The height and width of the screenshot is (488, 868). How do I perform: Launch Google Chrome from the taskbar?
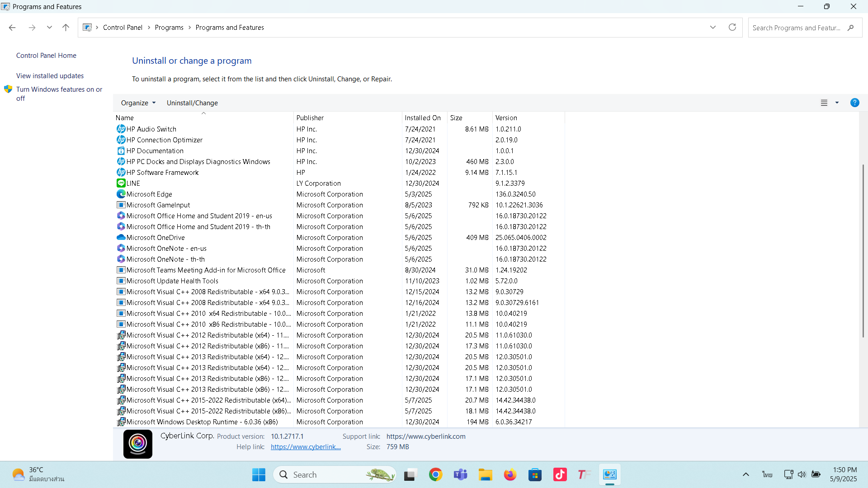435,475
